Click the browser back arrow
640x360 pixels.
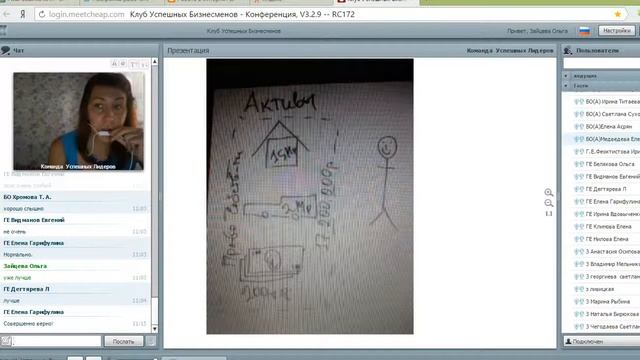pos(7,14)
